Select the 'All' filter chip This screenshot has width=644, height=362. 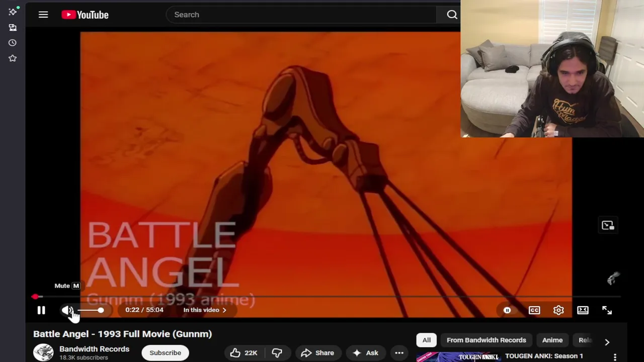pos(426,340)
